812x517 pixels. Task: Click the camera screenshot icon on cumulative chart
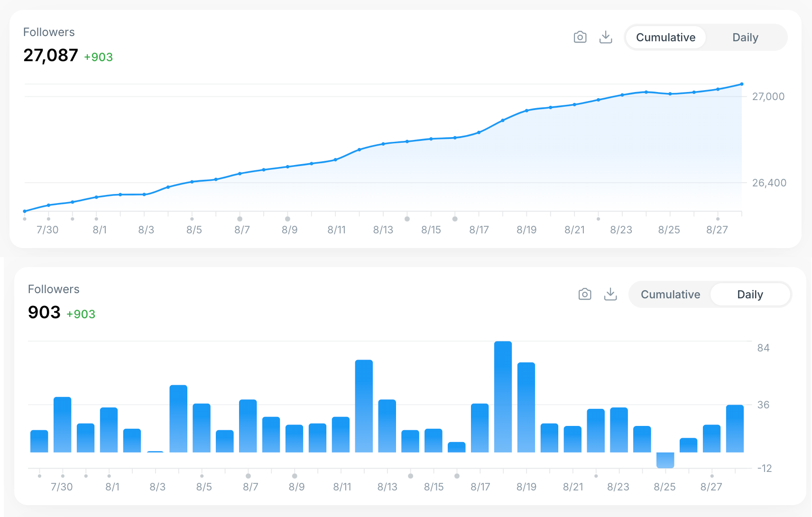[580, 37]
